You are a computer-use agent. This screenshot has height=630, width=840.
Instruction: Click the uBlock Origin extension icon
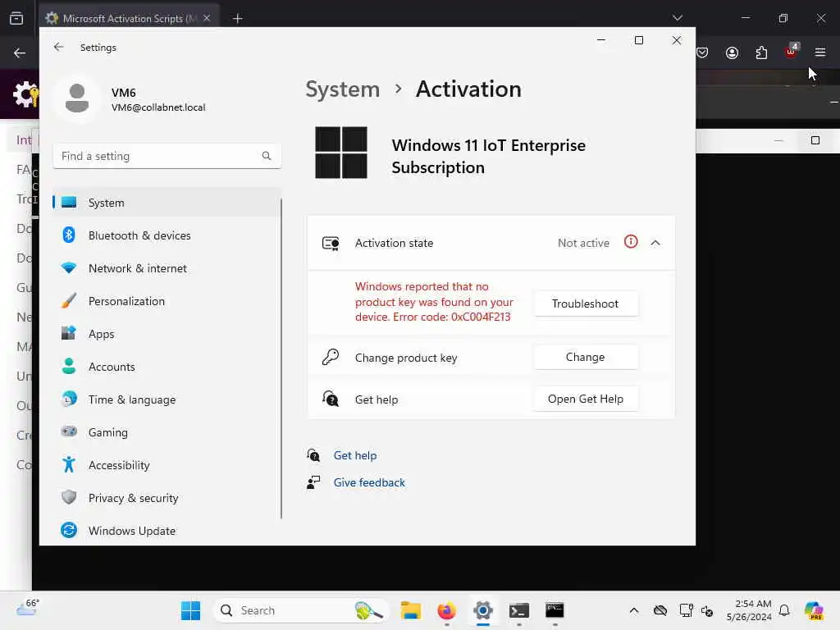[x=791, y=52]
